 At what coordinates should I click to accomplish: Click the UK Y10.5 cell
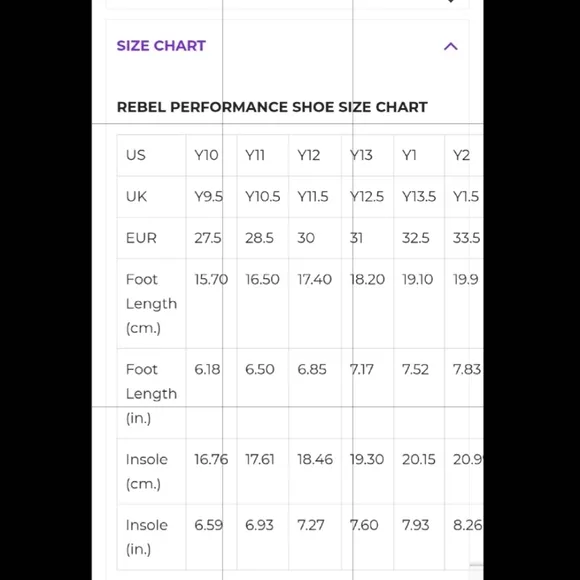[x=263, y=197]
